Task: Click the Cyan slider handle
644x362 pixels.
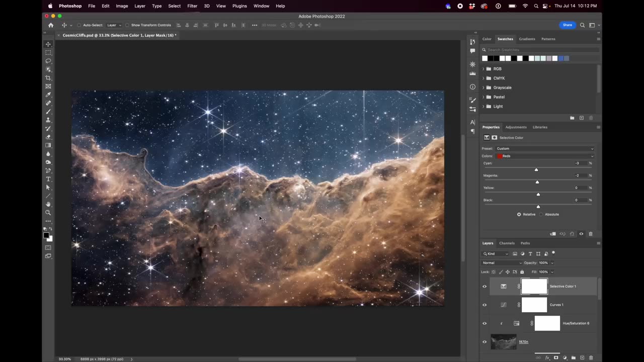Action: point(536,170)
